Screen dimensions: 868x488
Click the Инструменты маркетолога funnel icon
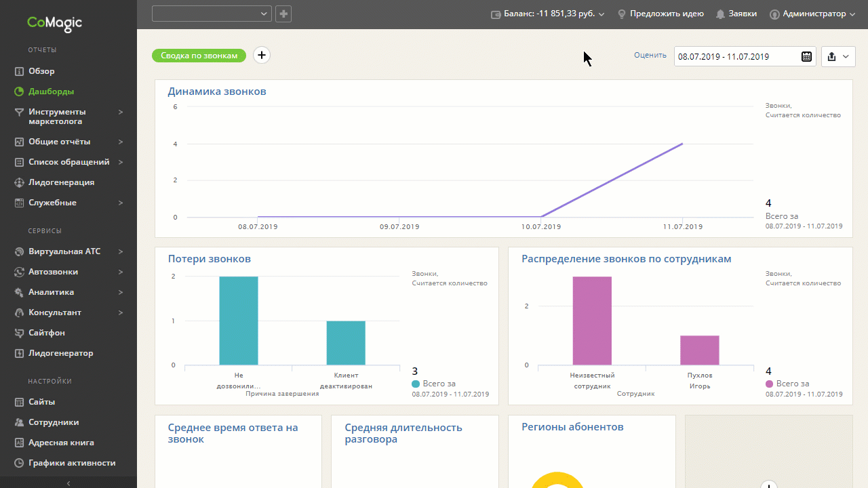coord(19,112)
